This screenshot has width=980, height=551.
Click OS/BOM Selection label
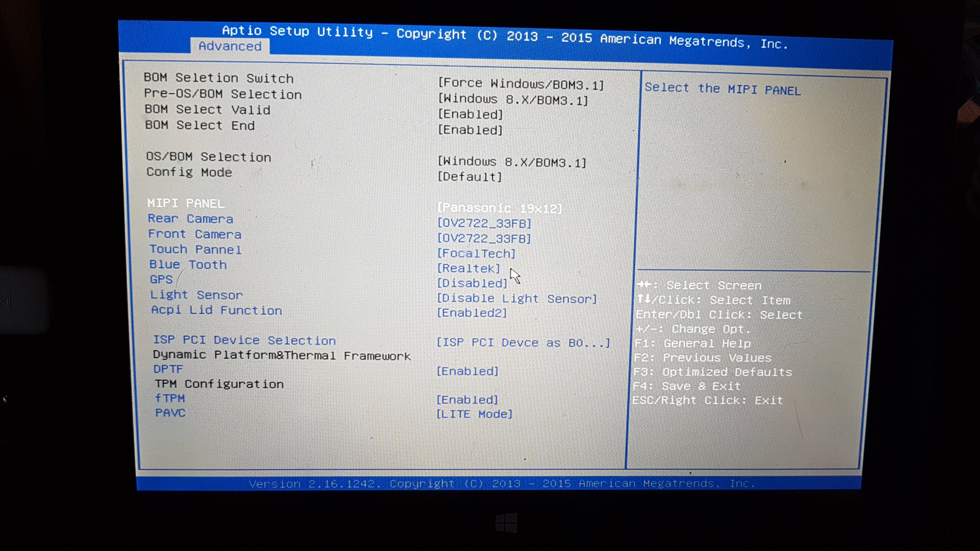(209, 157)
